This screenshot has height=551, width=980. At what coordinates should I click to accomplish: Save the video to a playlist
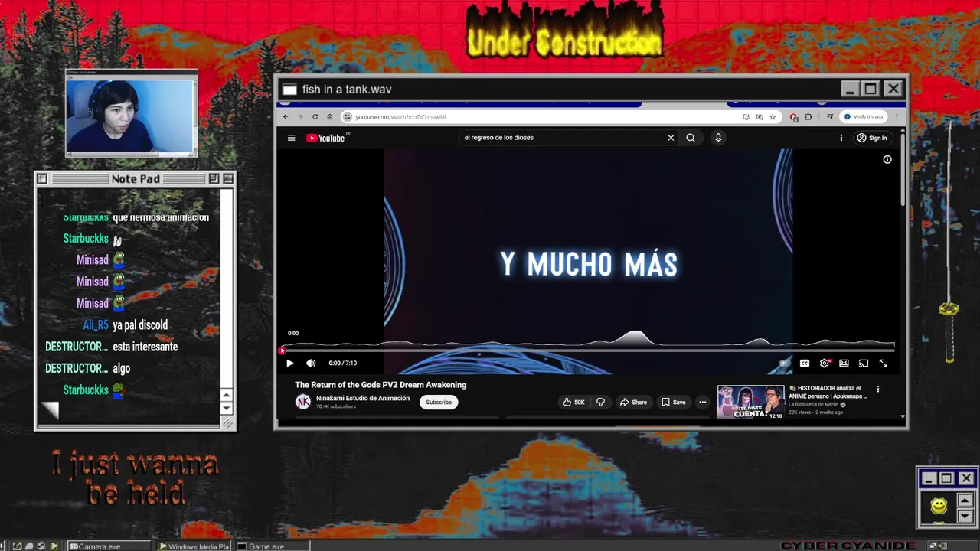[674, 403]
